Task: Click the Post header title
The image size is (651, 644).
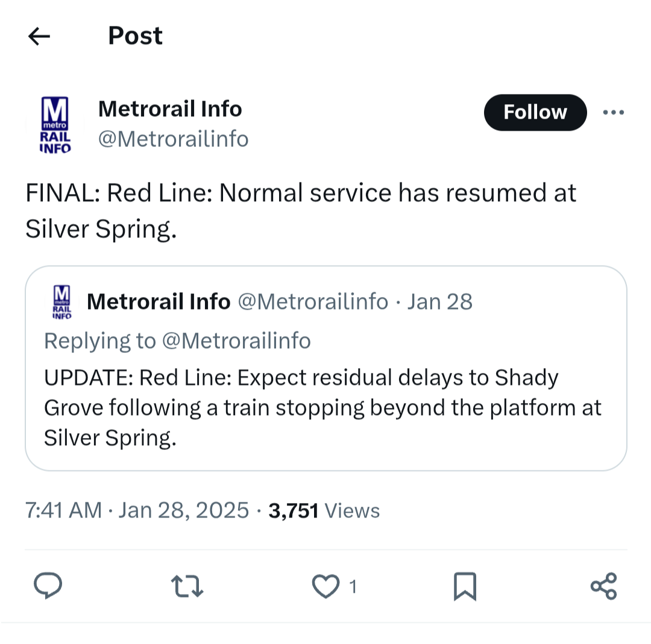Action: point(135,36)
